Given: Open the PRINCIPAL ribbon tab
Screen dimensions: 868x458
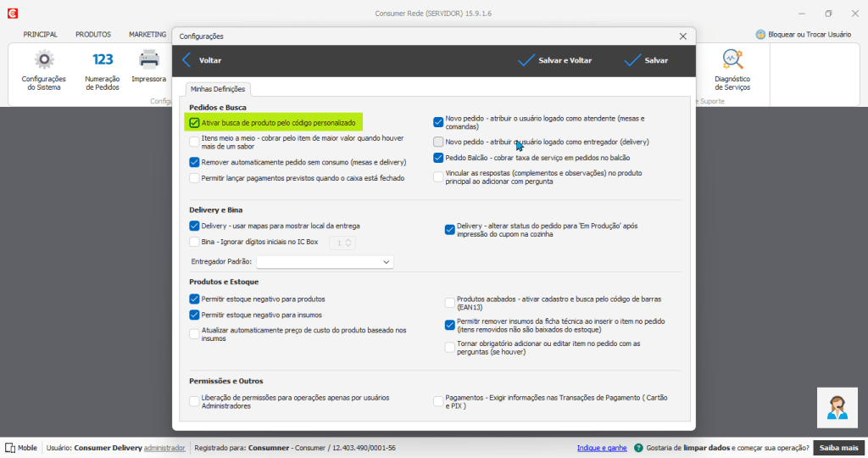Looking at the screenshot, I should (x=41, y=35).
